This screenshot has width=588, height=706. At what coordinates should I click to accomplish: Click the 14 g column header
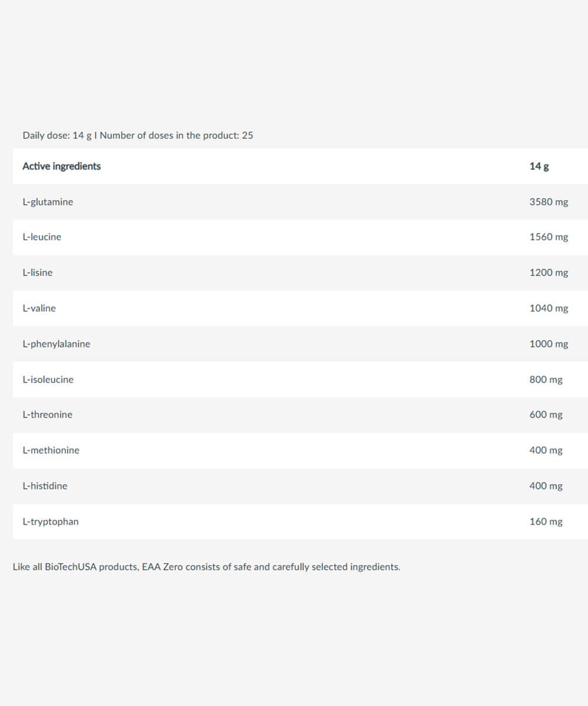coord(539,166)
